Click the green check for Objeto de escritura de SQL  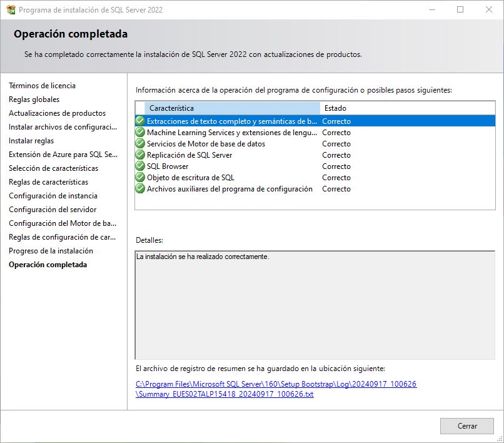pos(139,177)
